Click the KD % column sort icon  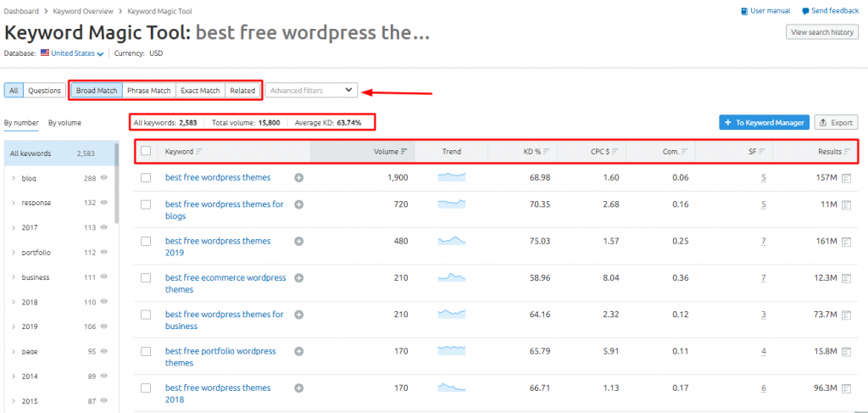click(546, 152)
